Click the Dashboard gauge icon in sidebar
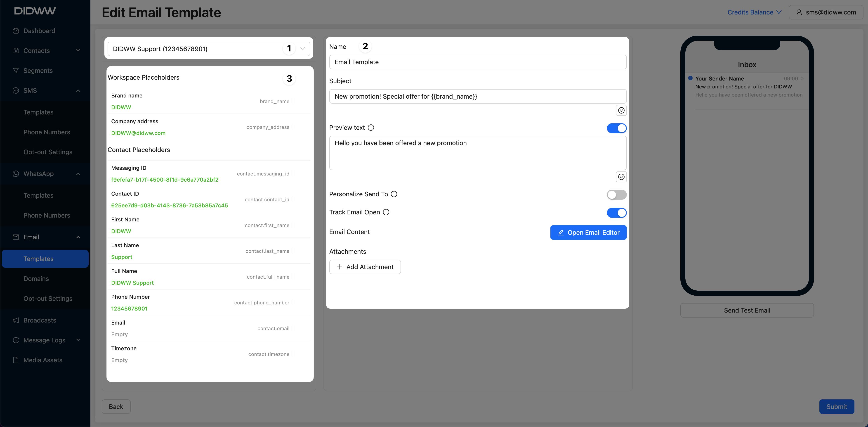Viewport: 868px width, 427px height. click(x=16, y=31)
